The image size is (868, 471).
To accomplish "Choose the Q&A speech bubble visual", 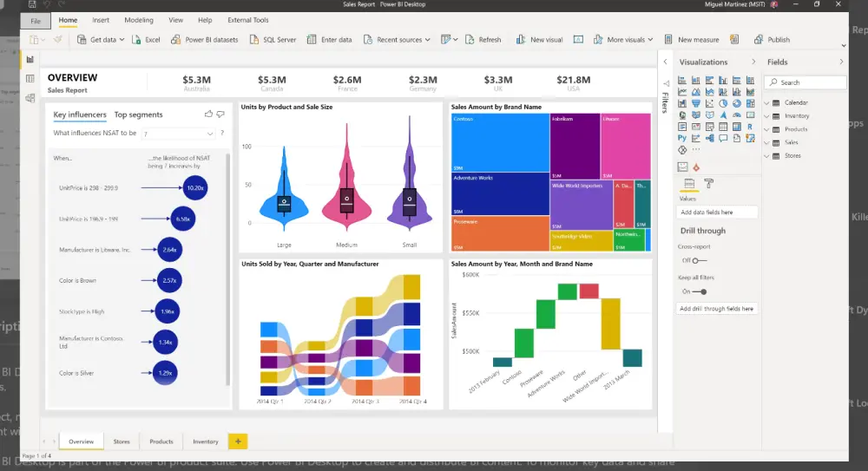I will pos(723,139).
